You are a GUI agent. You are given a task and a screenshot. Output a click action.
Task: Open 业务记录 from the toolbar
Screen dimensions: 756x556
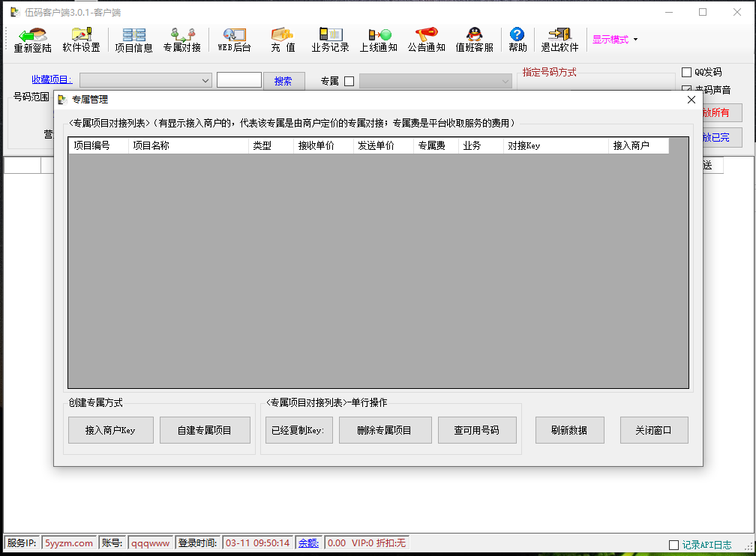pyautogui.click(x=330, y=40)
